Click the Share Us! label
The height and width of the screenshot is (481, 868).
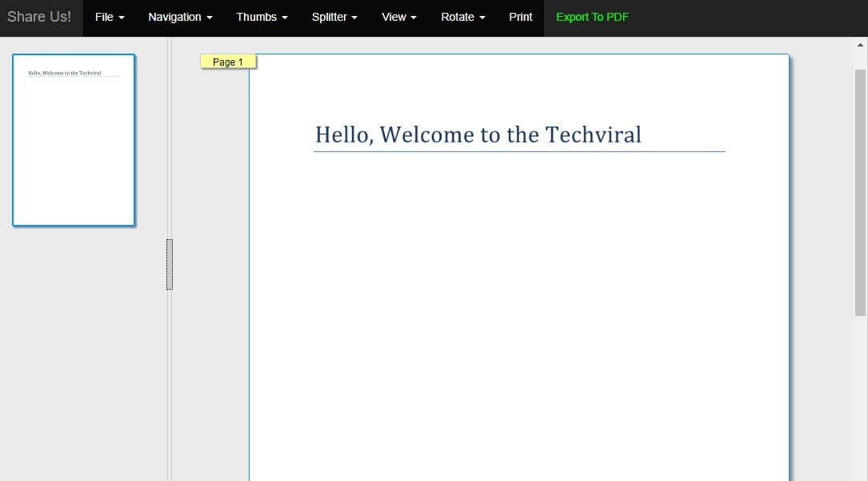pos(40,16)
